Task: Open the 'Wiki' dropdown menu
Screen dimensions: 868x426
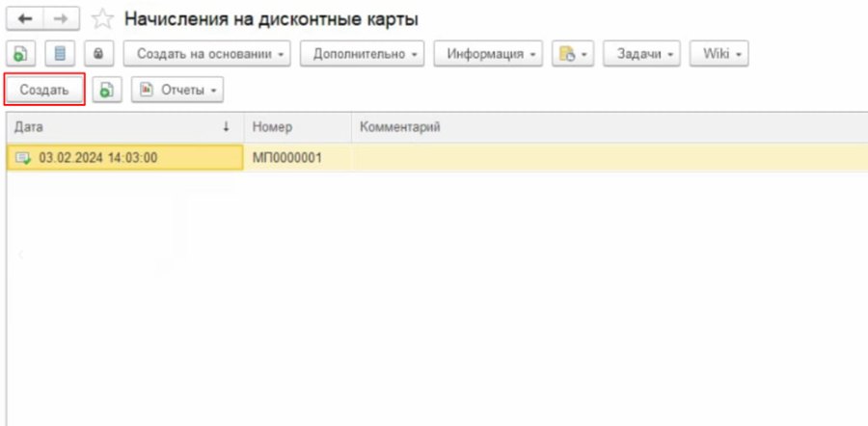Action: pyautogui.click(x=719, y=54)
